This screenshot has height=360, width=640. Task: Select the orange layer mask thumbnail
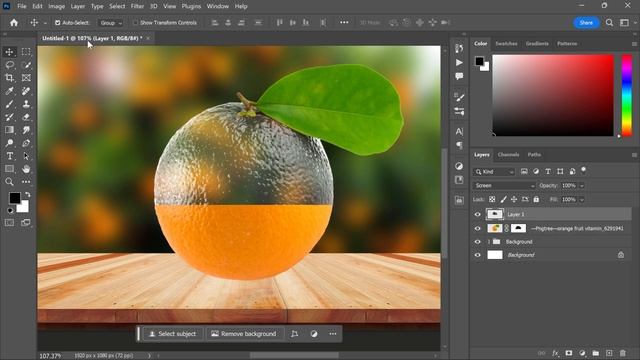[518, 229]
